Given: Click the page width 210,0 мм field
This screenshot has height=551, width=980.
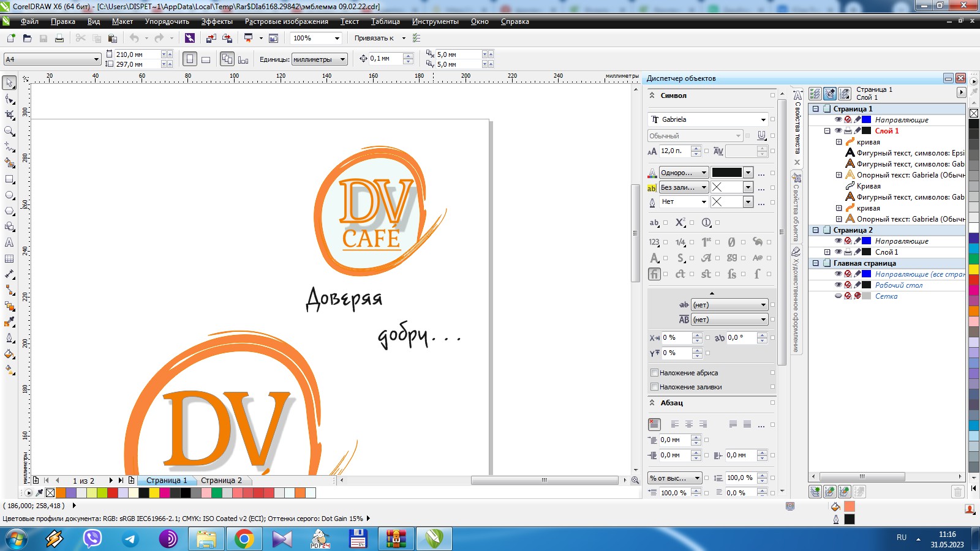Looking at the screenshot, I should pyautogui.click(x=137, y=54).
